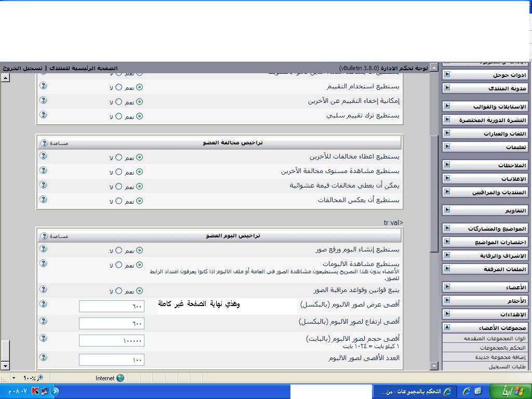Open help for 'يستطيع اعطاء مخالفات للآخرين'
Image resolution: width=532 pixels, height=399 pixels.
tap(44, 156)
